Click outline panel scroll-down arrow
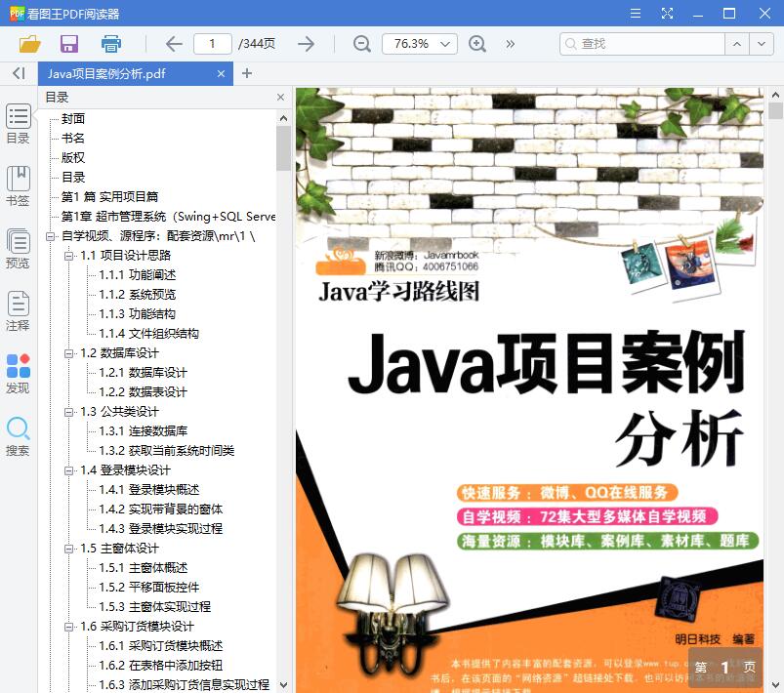 (x=283, y=685)
